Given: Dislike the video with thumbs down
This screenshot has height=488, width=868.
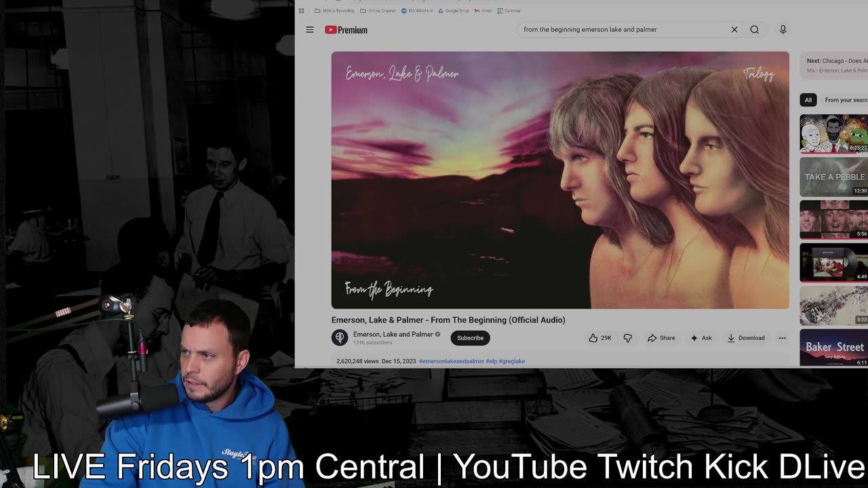Looking at the screenshot, I should coord(628,338).
